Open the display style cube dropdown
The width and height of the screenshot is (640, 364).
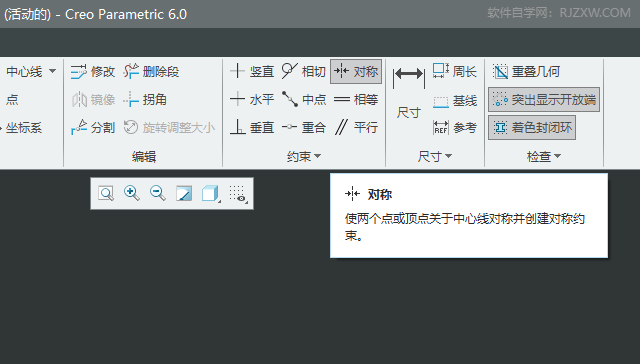pos(211,193)
